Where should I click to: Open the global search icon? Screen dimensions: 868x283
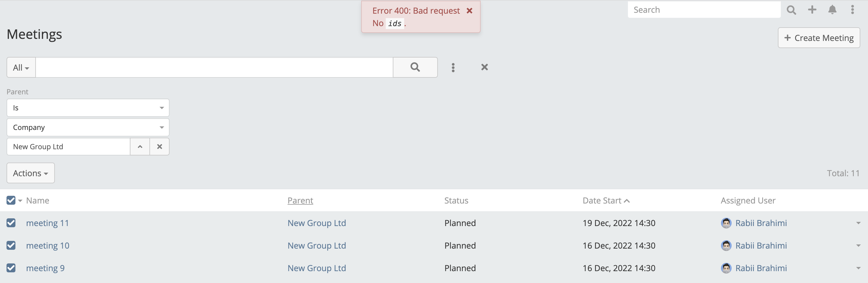tap(791, 9)
